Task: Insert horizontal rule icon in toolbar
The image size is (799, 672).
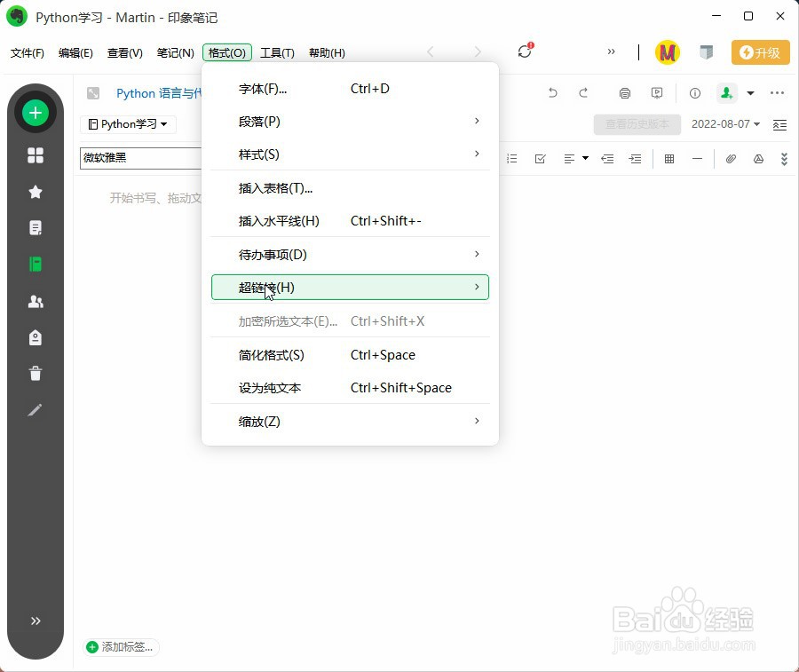Action: click(697, 159)
